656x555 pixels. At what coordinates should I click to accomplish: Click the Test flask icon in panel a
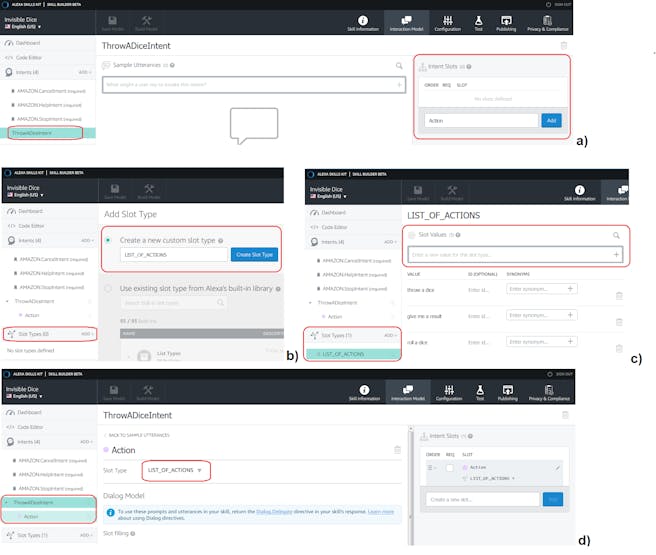[x=479, y=23]
